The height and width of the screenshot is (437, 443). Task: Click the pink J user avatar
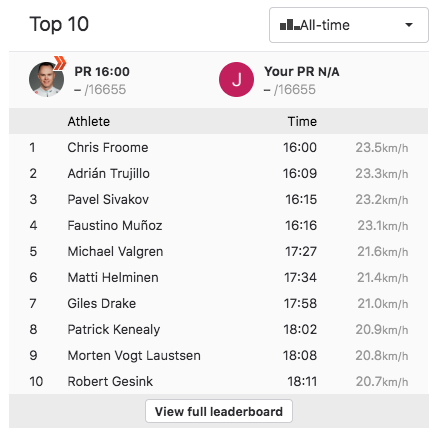pyautogui.click(x=236, y=79)
